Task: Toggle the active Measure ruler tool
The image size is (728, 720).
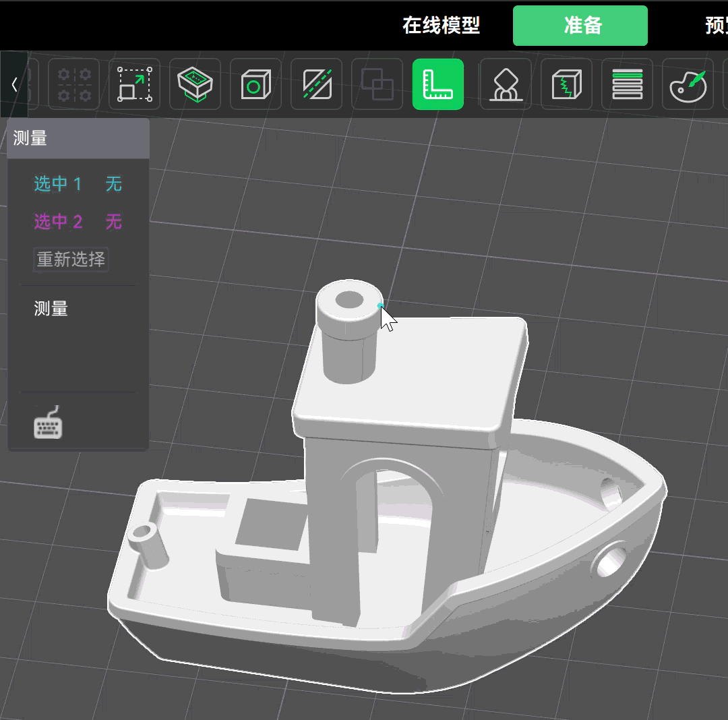Action: tap(438, 84)
